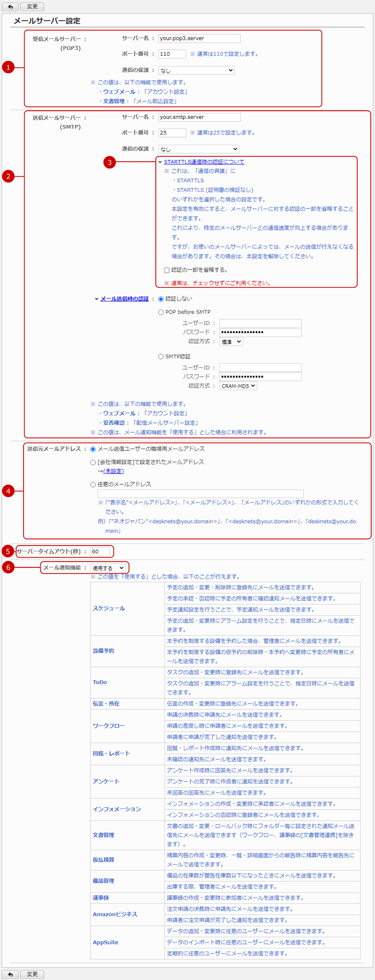The height and width of the screenshot is (980, 375).
Task: Open the メール通知機能 dropdown
Action: click(108, 568)
